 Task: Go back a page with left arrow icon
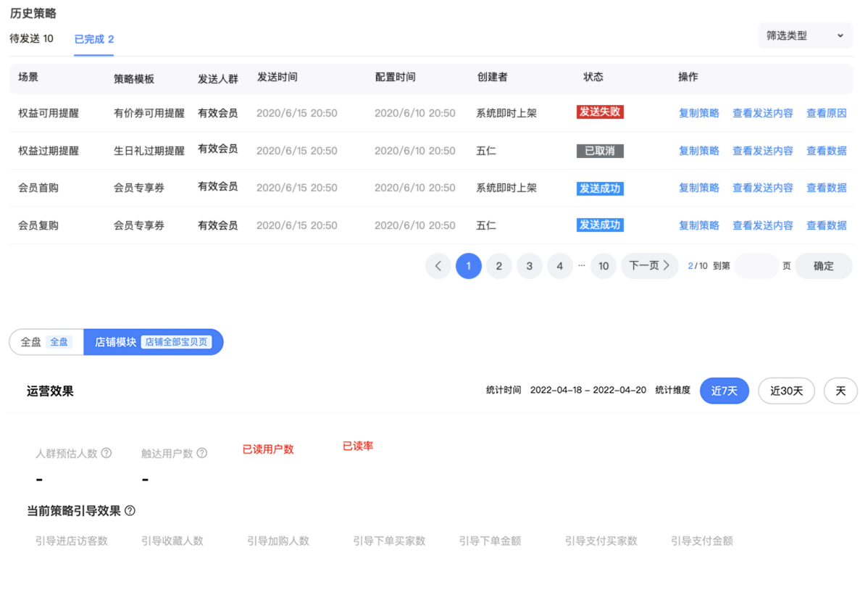(438, 266)
